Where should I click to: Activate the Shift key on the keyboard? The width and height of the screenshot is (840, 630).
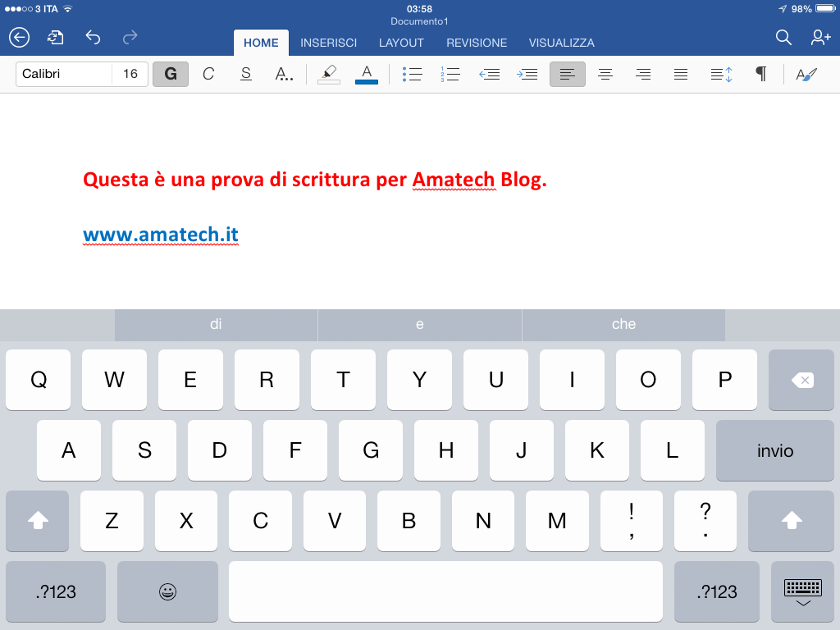coord(38,521)
